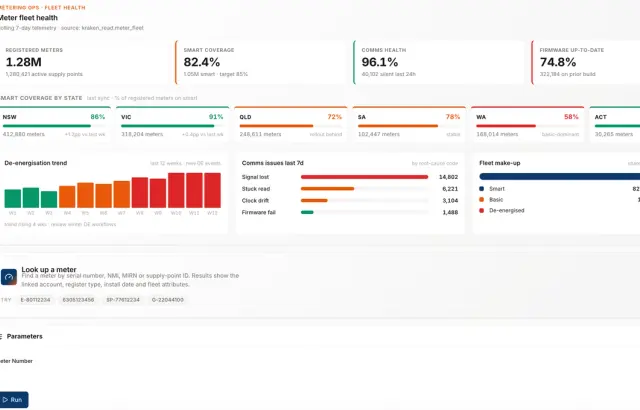The image size is (640, 410).
Task: Click the Look up a meter heading
Action: click(49, 269)
